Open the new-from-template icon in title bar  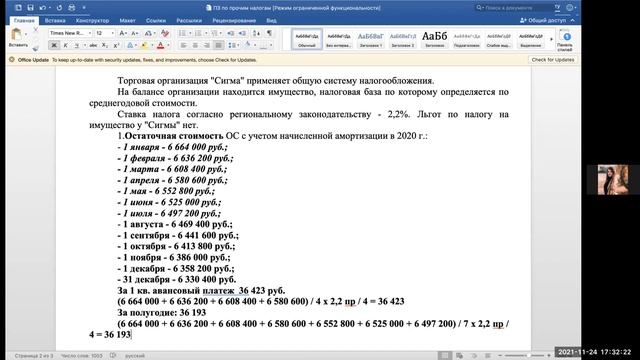(x=18, y=8)
